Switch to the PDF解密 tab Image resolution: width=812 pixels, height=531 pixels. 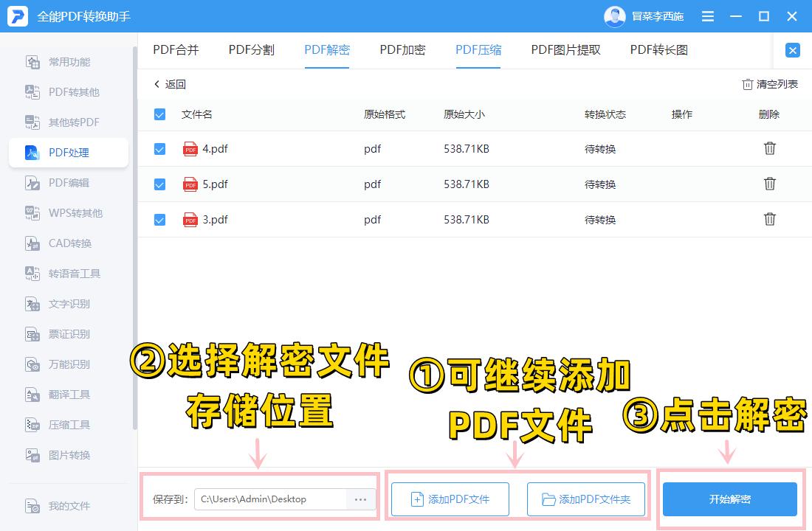tap(327, 49)
